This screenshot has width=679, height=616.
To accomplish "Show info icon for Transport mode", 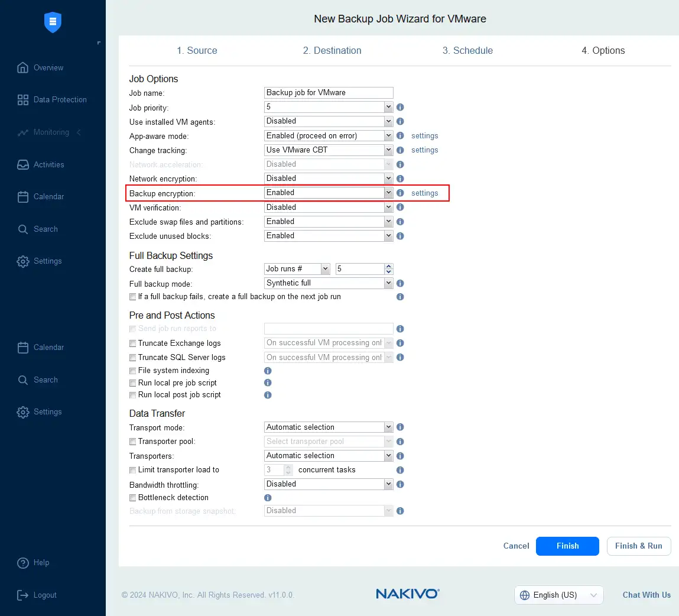I will pos(400,427).
